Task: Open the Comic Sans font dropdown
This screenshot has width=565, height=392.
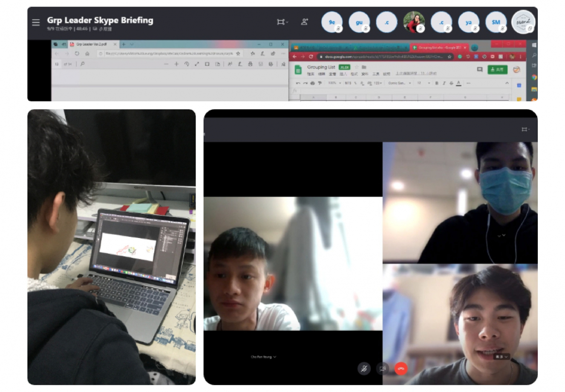Action: 399,83
